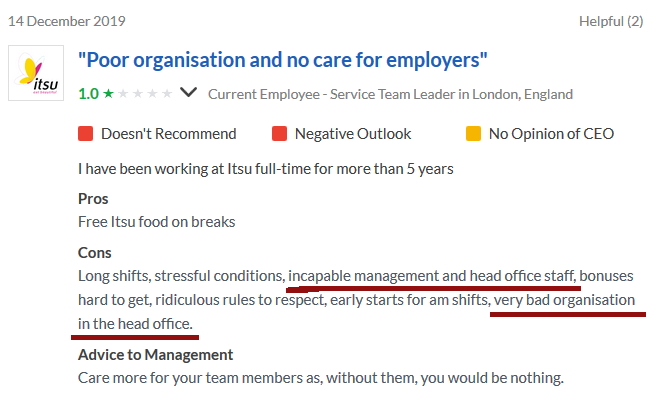Click the yellow No Opinion of CEO square

[473, 133]
